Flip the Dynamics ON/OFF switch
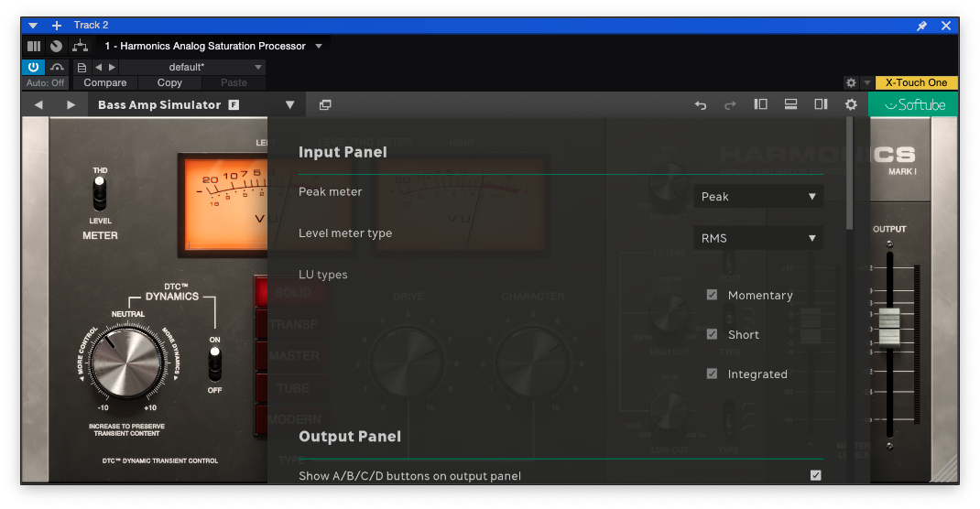This screenshot has height=509, width=980. point(214,364)
